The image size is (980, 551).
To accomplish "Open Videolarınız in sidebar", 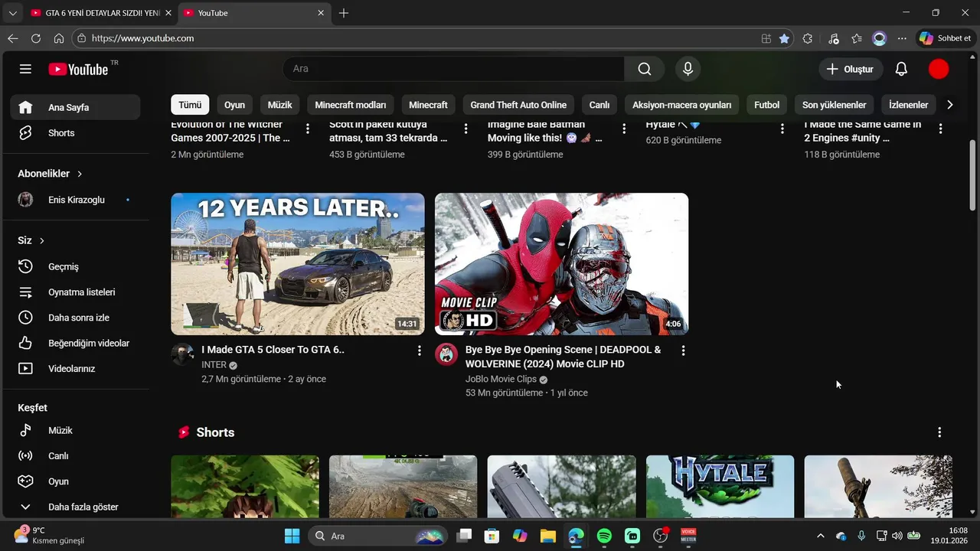I will [75, 369].
